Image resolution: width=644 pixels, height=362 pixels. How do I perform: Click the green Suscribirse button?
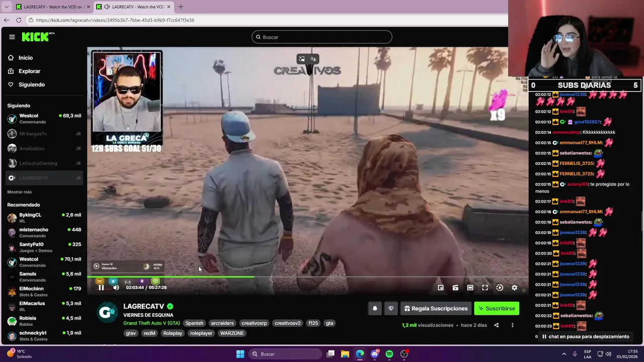click(497, 309)
